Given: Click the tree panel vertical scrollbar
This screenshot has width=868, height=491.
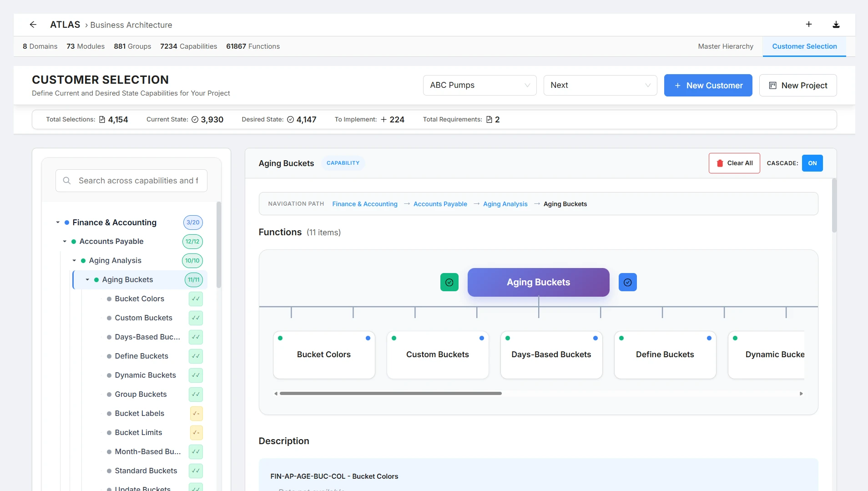Looking at the screenshot, I should tap(219, 245).
